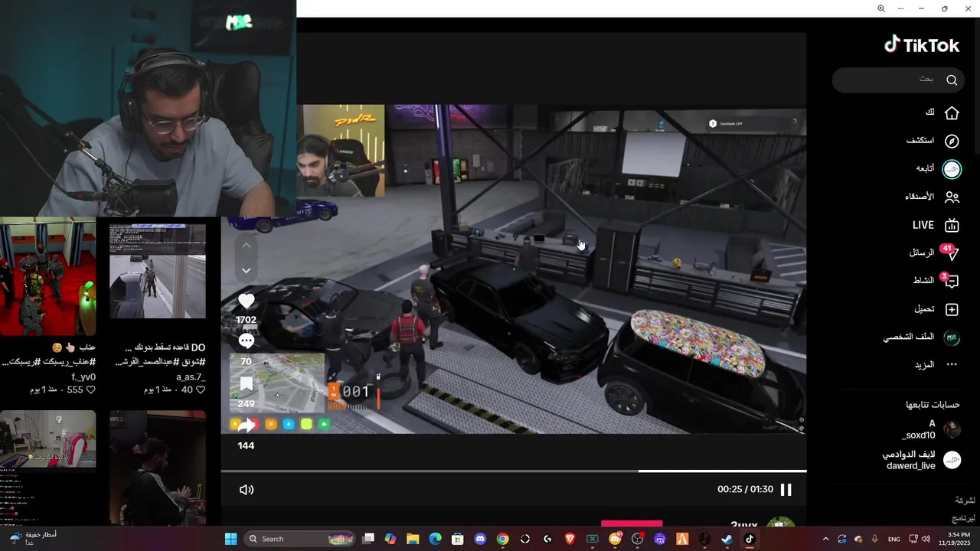The width and height of the screenshot is (980, 551).
Task: Click the TikTok logo
Action: click(922, 45)
